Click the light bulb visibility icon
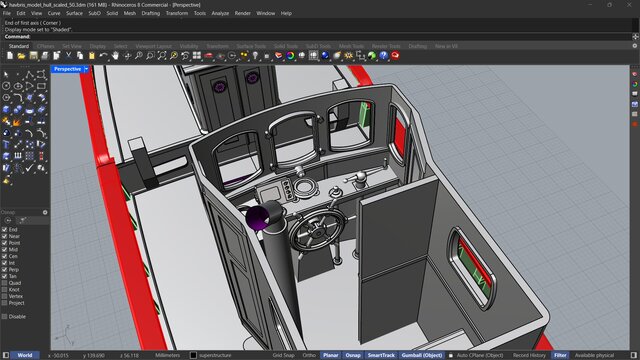 click(255, 56)
